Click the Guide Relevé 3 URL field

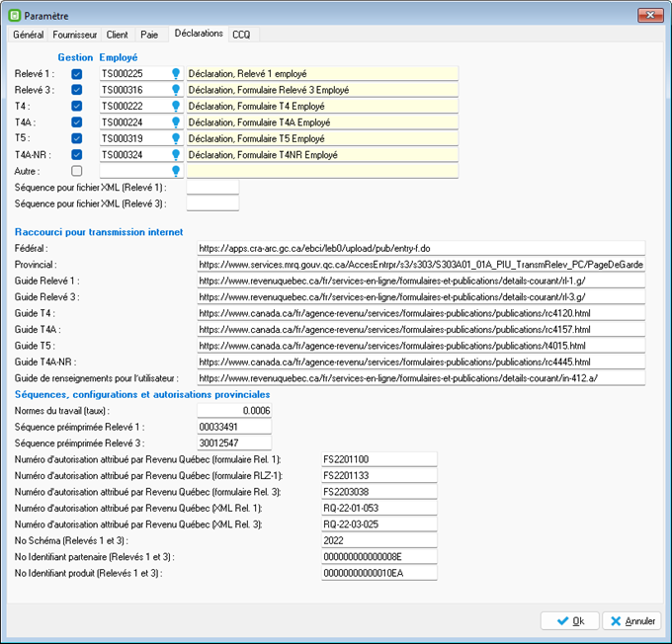click(421, 297)
